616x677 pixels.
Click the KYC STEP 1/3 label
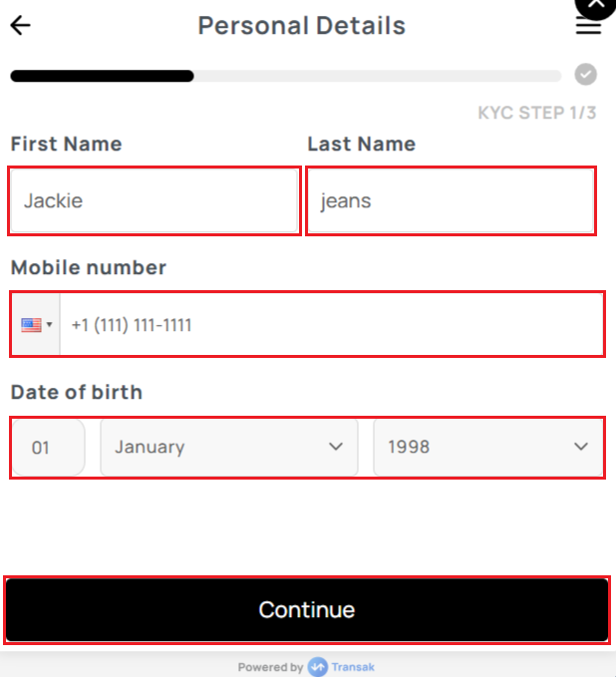click(x=537, y=113)
